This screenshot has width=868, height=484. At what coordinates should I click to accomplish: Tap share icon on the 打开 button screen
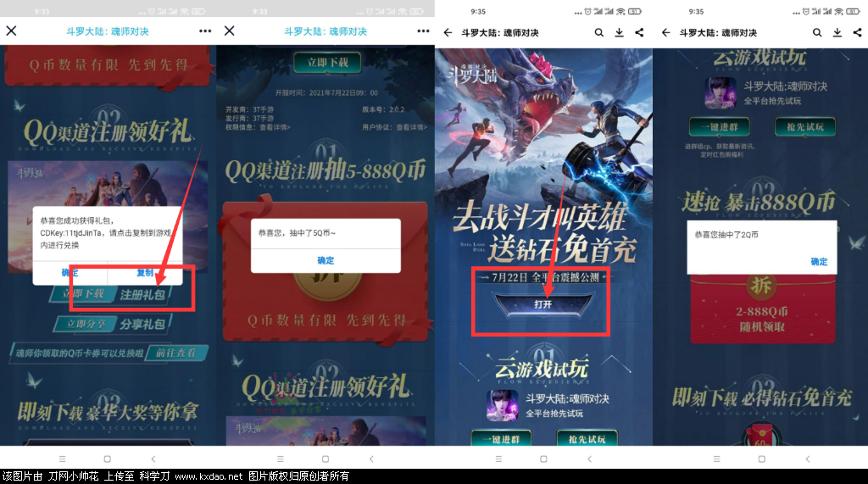pos(639,33)
